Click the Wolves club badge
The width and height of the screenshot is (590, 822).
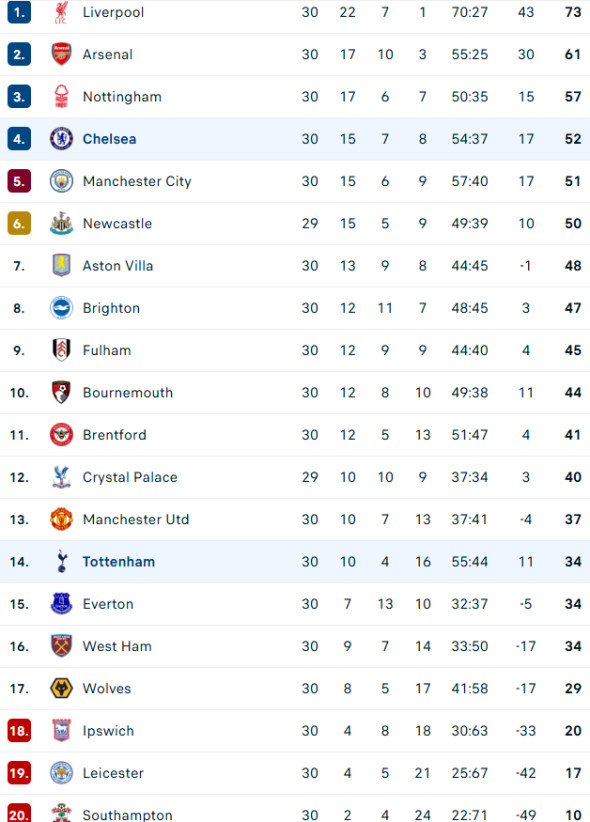click(x=61, y=688)
